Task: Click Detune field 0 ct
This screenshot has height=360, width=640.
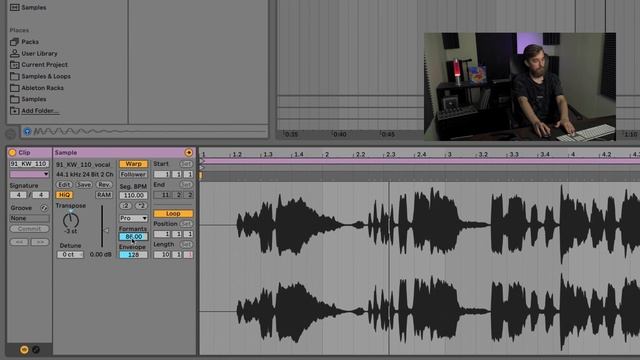Action: [70, 254]
